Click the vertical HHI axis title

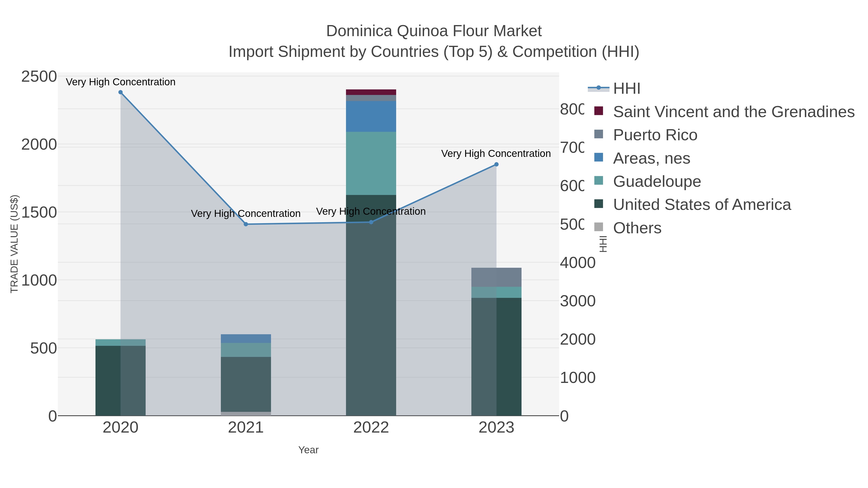pos(603,244)
